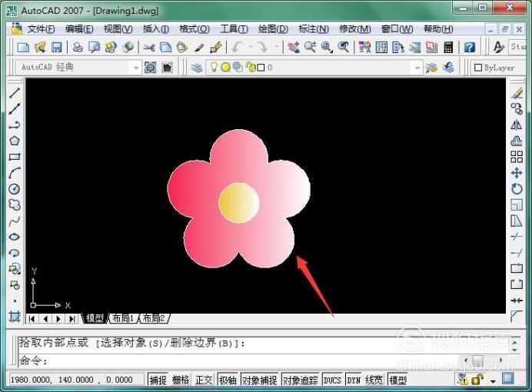Viewport: 532px width, 392px height.
Task: Switch to the 布局1 tab
Action: 122,318
